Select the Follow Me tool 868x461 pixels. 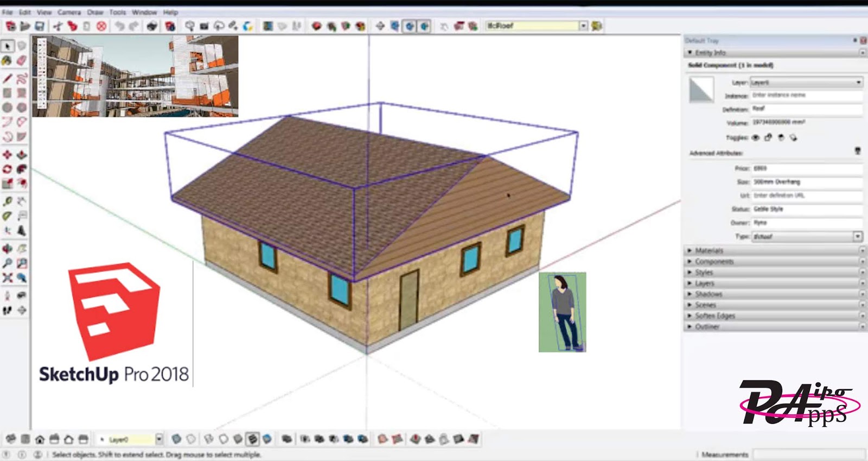pos(22,169)
